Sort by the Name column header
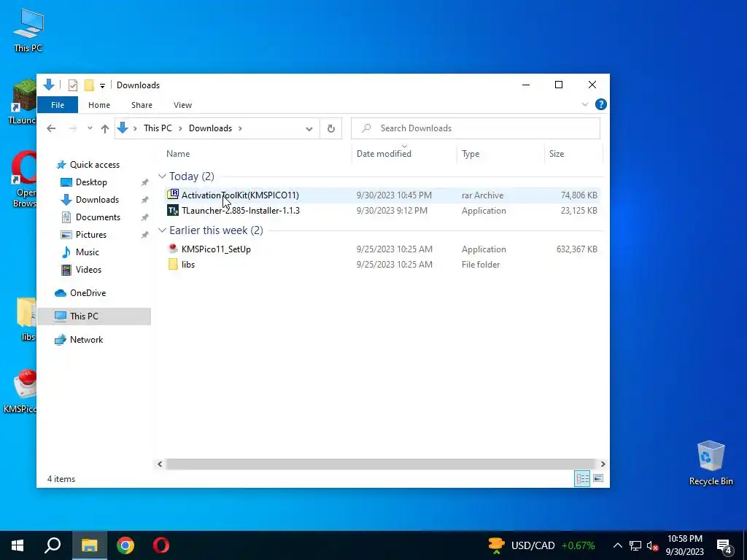The width and height of the screenshot is (747, 560). coord(178,154)
